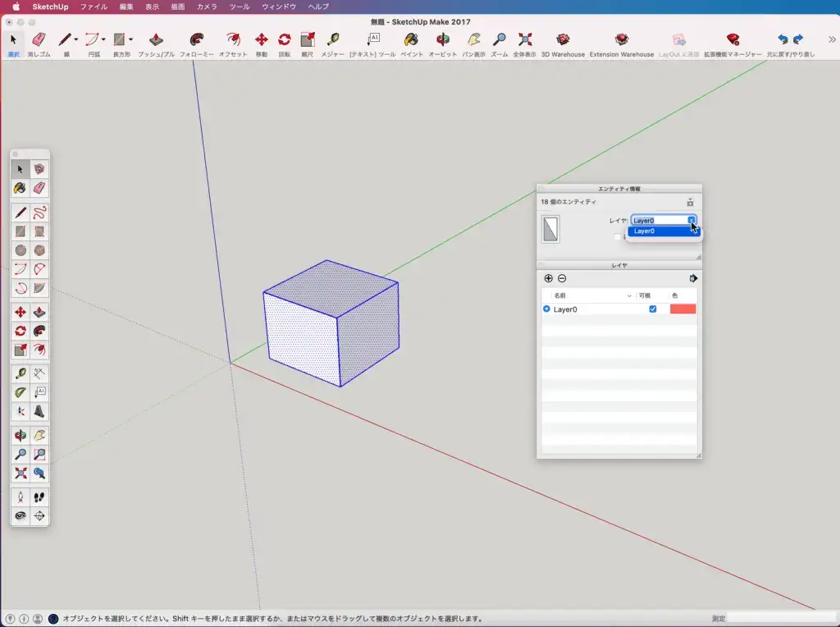This screenshot has height=627, width=840.
Task: Select the ペイント bucket in the top toolbar
Action: (412, 44)
